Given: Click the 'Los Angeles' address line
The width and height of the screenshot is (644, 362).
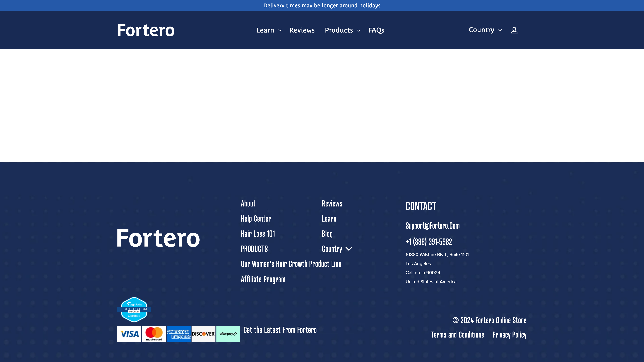Looking at the screenshot, I should coord(418,264).
